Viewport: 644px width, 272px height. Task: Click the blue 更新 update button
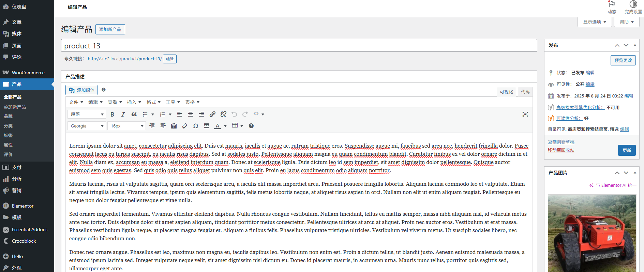(627, 150)
